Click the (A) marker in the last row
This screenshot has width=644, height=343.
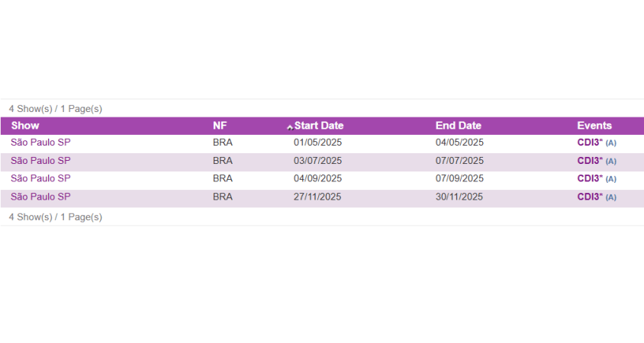click(x=611, y=197)
